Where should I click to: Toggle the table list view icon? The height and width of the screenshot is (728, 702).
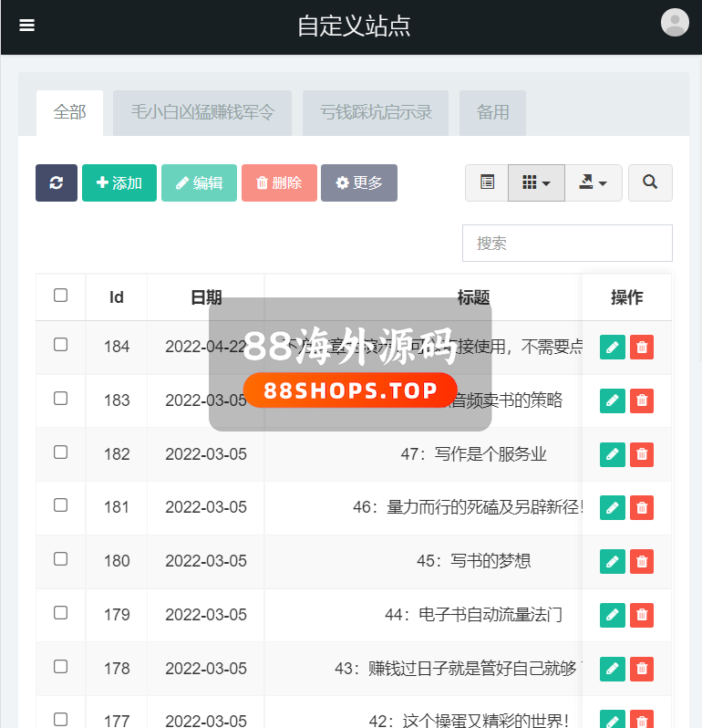click(487, 182)
